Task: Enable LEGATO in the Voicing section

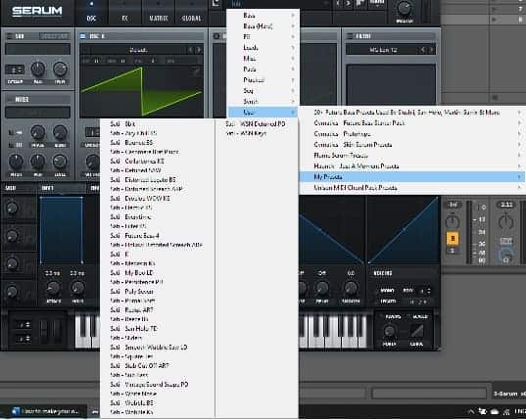Action: [388, 302]
